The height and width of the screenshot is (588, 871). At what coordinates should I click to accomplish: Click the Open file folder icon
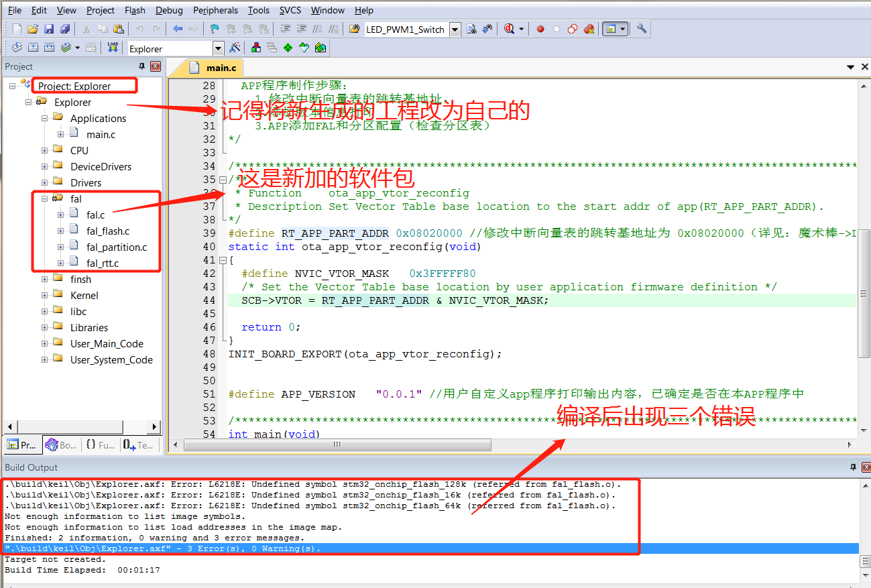coord(32,29)
